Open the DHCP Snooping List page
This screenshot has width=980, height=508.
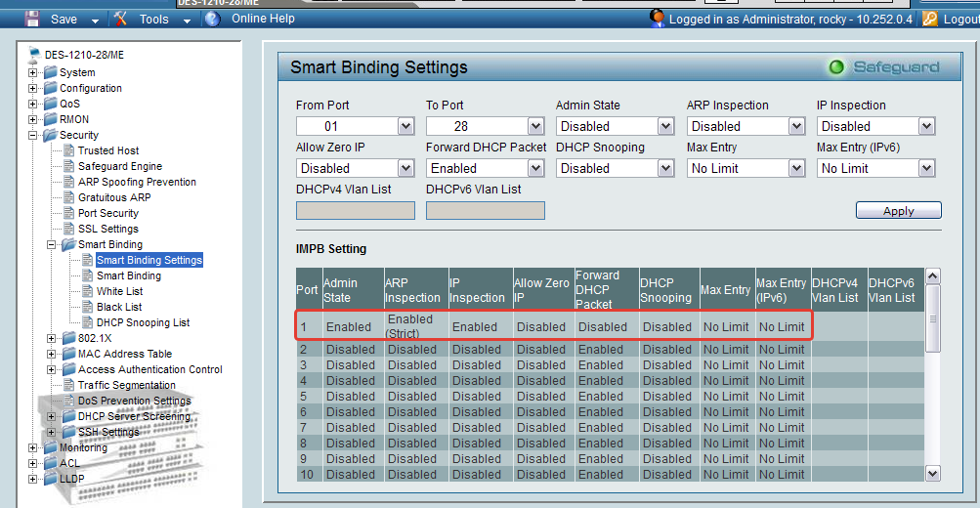coord(143,322)
